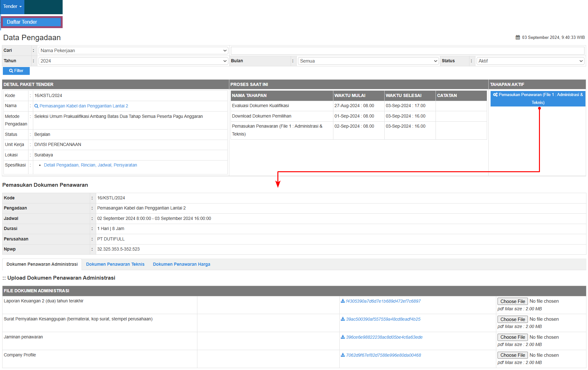588x370 pixels.
Task: Click download icon for Surat Pernyataan Kesanggupan
Action: [343, 319]
